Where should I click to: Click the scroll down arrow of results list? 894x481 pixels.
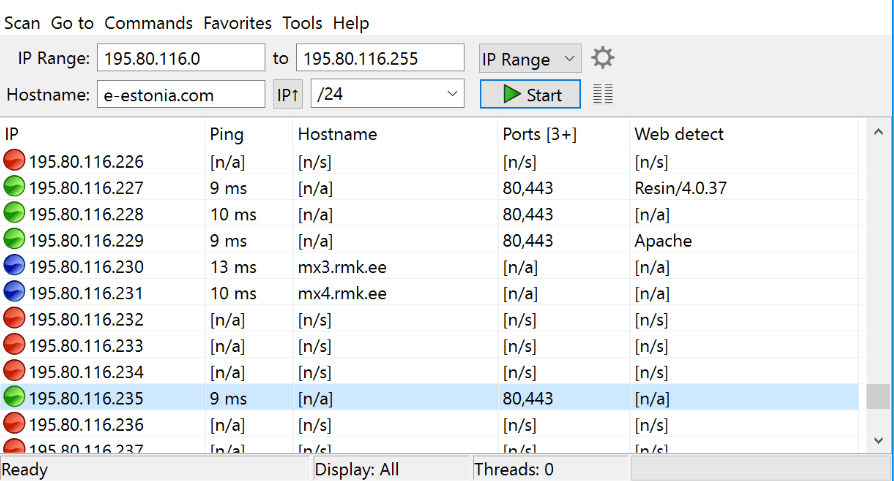(x=877, y=440)
